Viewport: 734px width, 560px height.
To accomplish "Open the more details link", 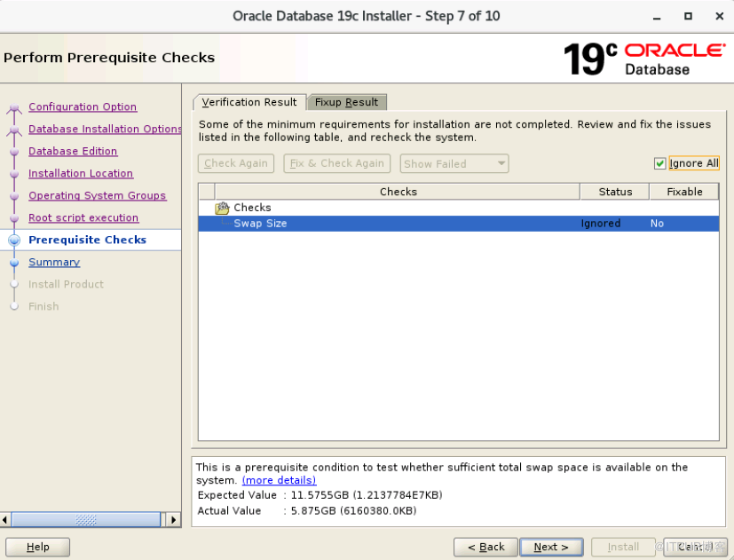I will pyautogui.click(x=279, y=480).
